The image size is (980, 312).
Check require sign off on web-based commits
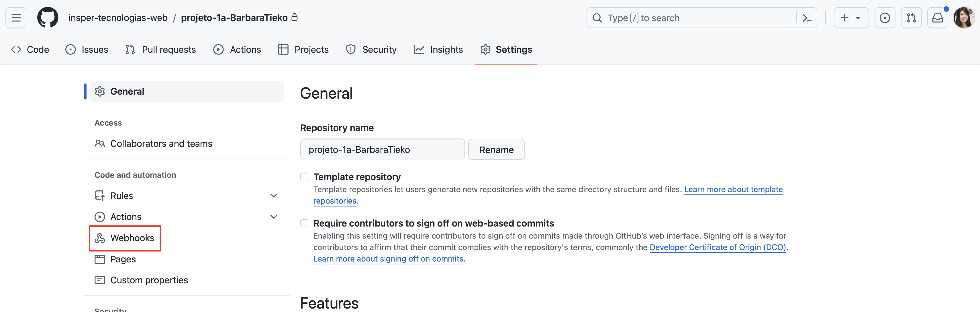pyautogui.click(x=304, y=223)
